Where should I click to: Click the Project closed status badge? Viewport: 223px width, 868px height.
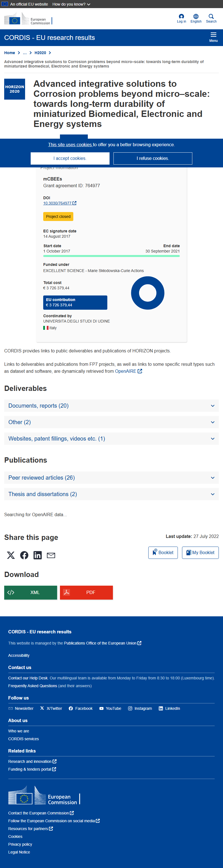coord(58,217)
